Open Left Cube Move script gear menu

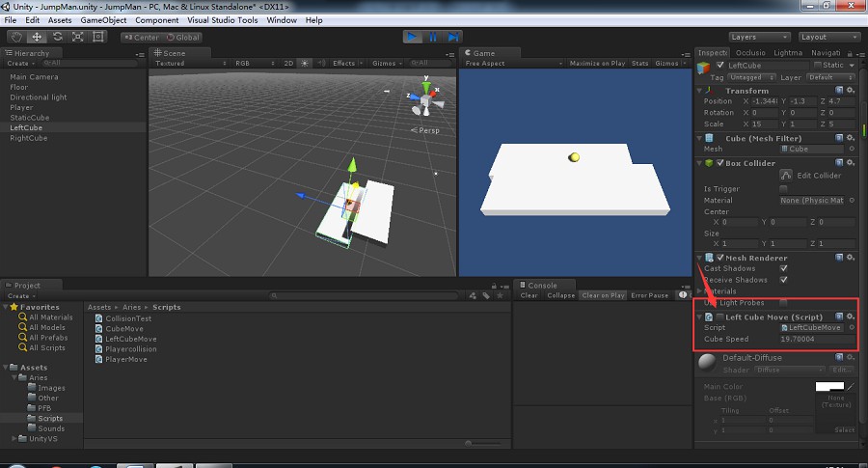851,317
